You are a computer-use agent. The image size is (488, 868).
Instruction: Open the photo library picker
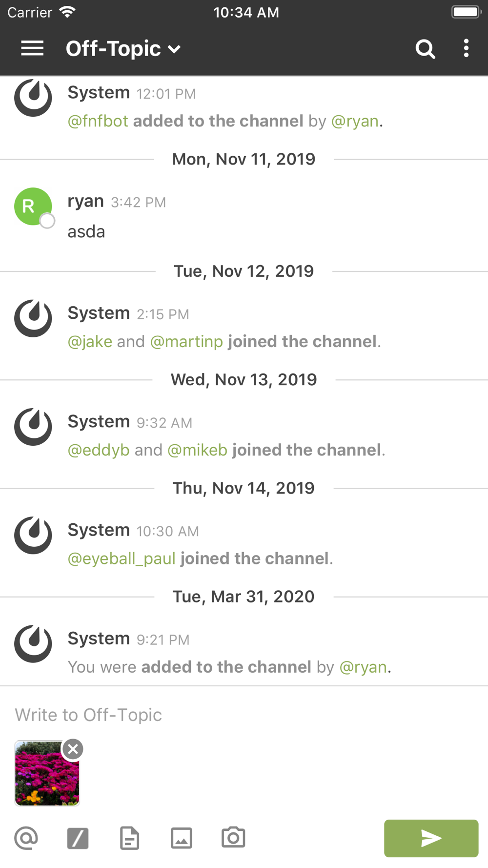pyautogui.click(x=182, y=838)
